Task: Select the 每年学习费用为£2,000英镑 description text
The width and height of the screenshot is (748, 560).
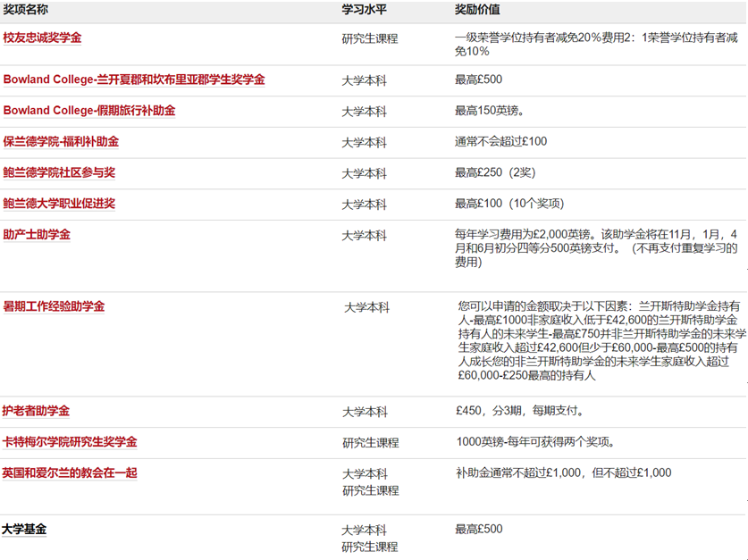Action: tap(596, 248)
